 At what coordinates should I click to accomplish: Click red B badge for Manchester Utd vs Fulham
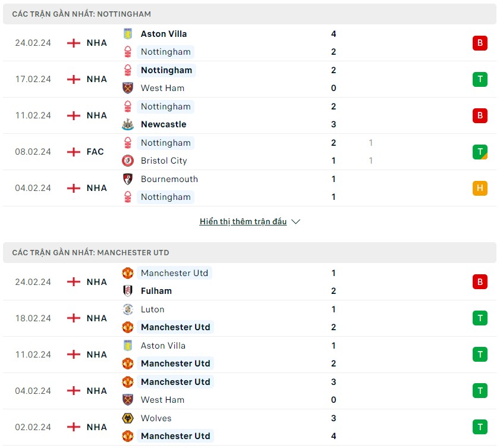[480, 282]
